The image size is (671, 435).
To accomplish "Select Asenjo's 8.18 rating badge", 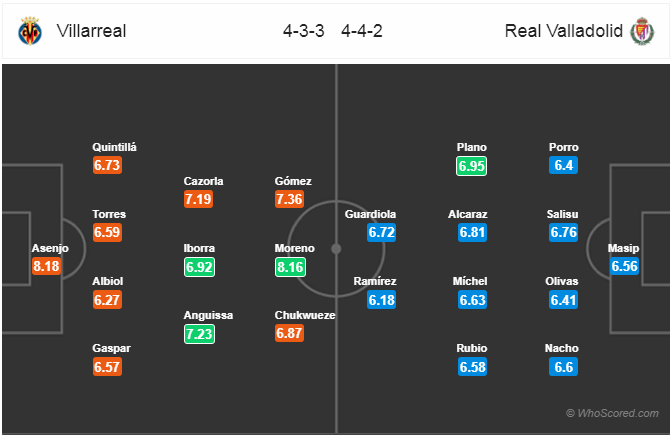I will coord(46,266).
